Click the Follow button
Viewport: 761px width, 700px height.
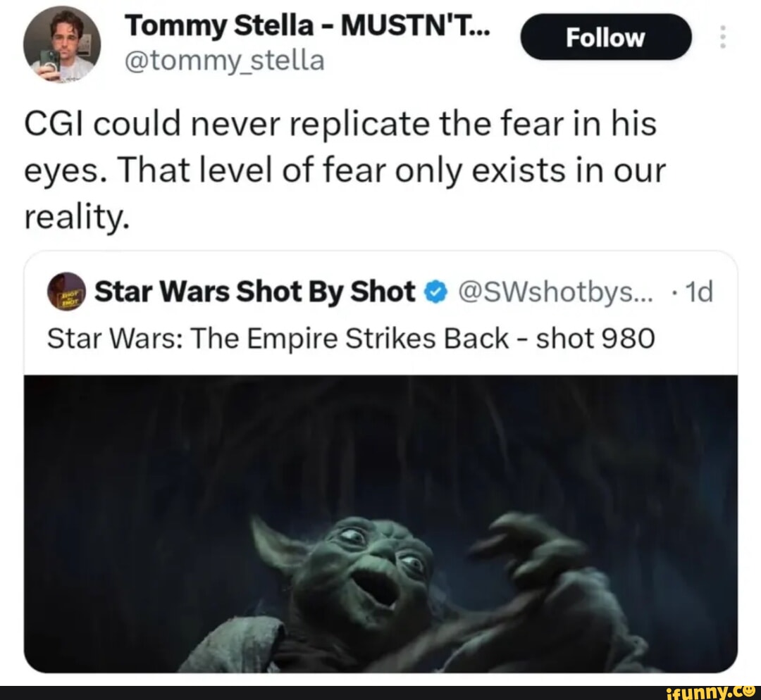coord(605,37)
